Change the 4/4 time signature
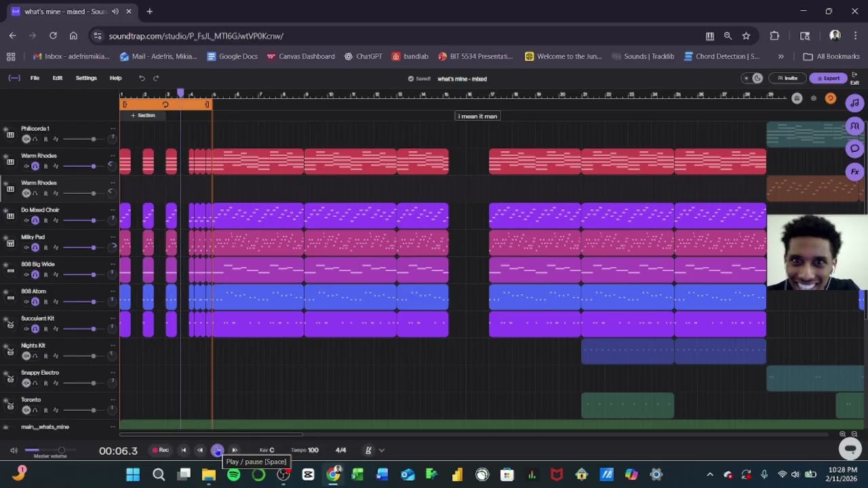The width and height of the screenshot is (868, 488). click(340, 450)
